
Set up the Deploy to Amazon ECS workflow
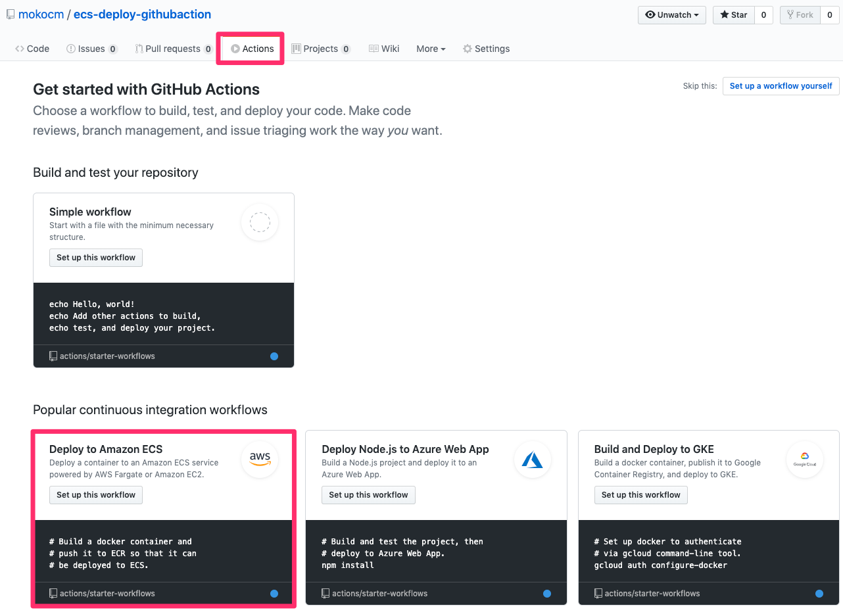[x=96, y=495]
